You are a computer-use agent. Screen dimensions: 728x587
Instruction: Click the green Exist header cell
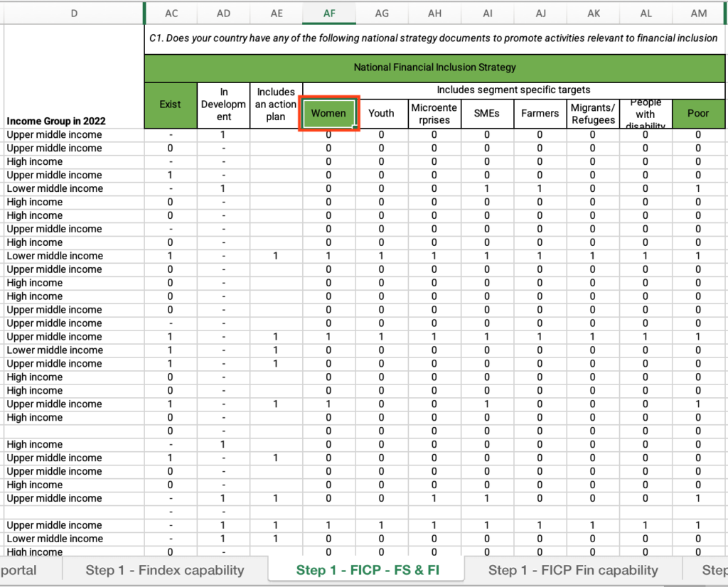(x=171, y=105)
